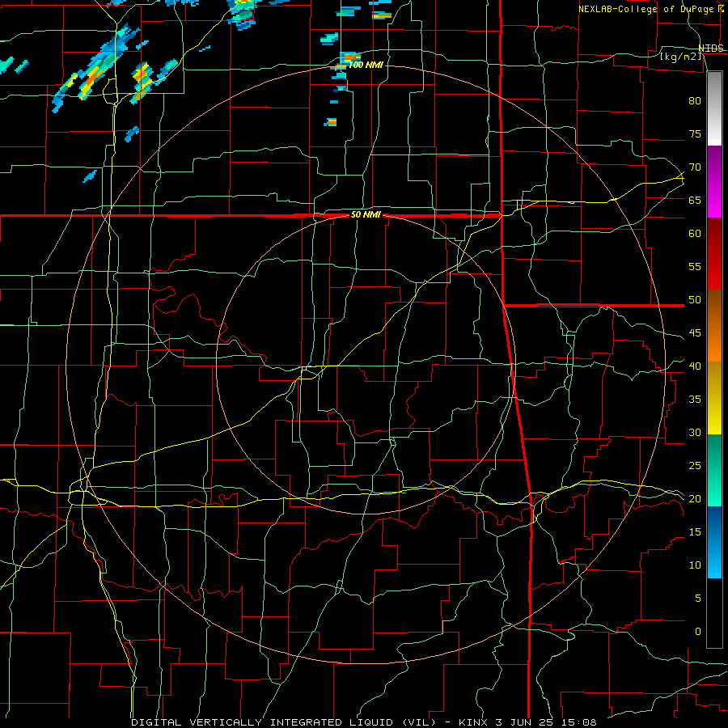Click the dark red 55-60 color scale segment
Screen dimensions: 728x728
(714, 254)
